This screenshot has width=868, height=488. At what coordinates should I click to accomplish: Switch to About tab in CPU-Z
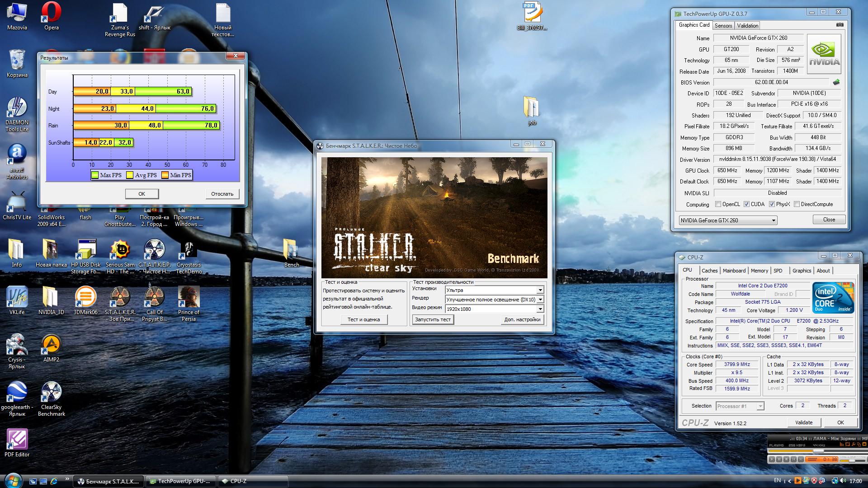tap(823, 271)
